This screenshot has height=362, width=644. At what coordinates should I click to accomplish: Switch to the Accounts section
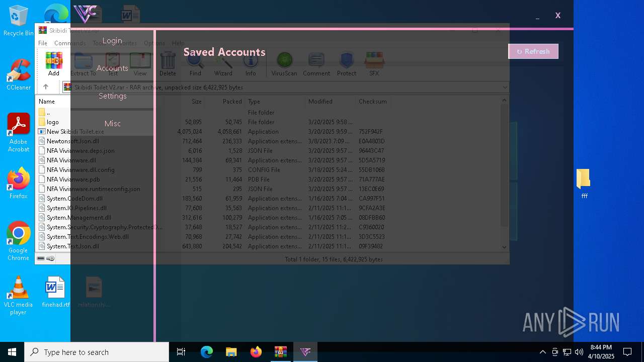click(x=112, y=68)
